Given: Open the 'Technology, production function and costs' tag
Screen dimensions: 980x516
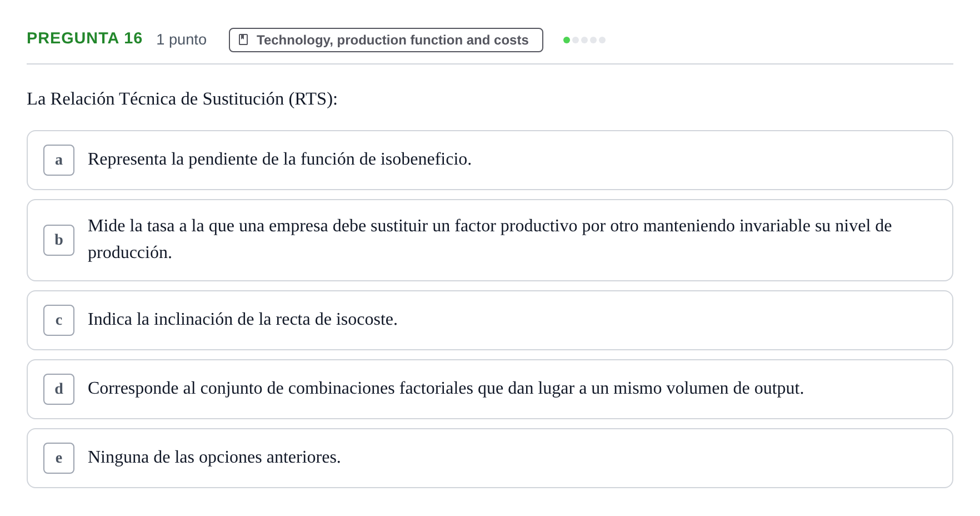Looking at the screenshot, I should (x=386, y=40).
